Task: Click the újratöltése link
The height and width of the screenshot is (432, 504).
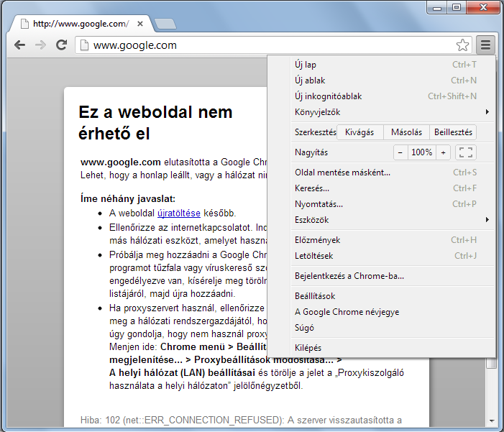Action: pos(179,213)
